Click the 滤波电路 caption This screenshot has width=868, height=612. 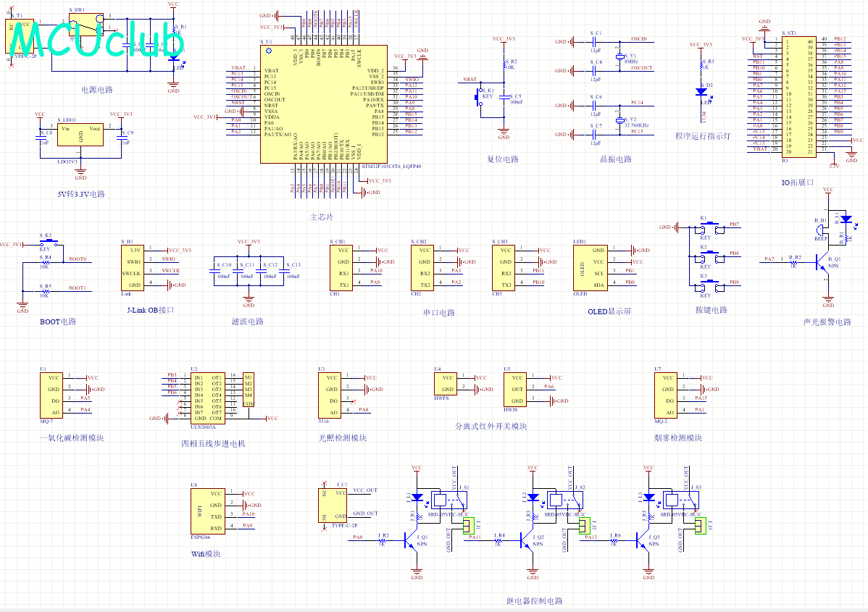[248, 321]
